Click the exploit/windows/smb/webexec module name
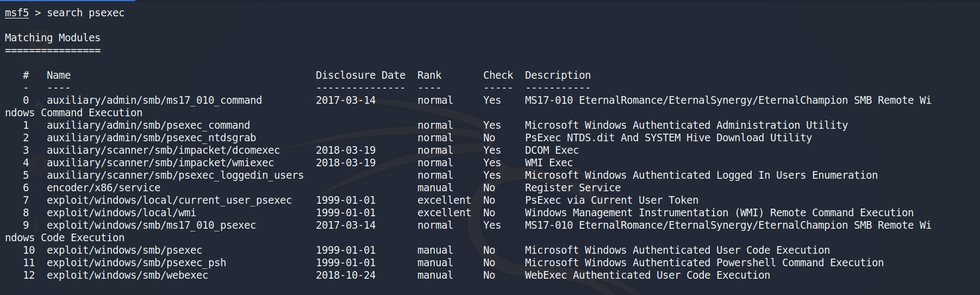This screenshot has height=295, width=980. click(x=127, y=275)
